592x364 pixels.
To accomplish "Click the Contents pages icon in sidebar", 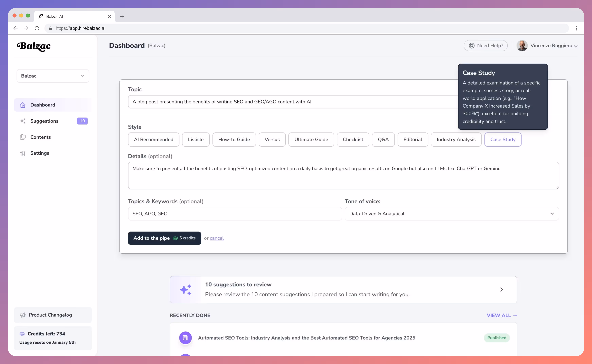I will click(x=23, y=137).
